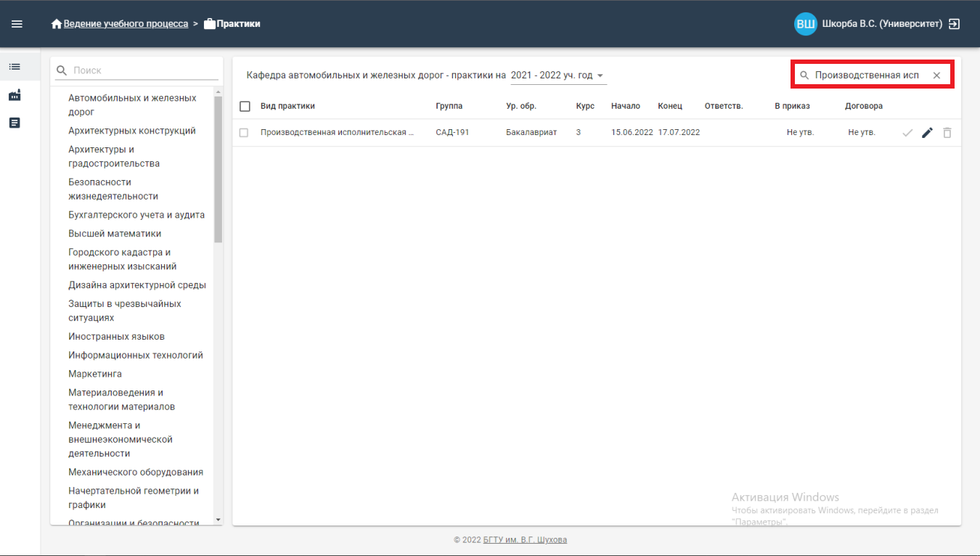The height and width of the screenshot is (556, 980).
Task: Open the БГТУ им. В.Г. Шухова link
Action: coord(525,540)
